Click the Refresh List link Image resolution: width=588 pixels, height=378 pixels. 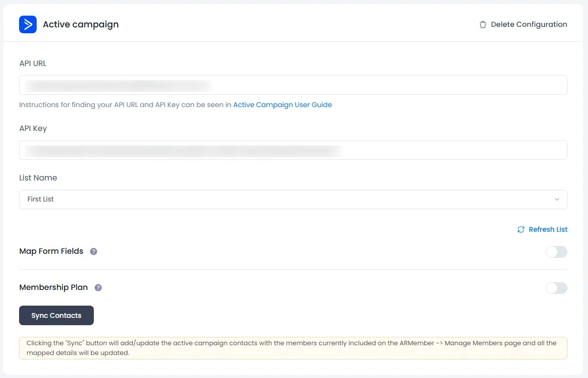click(548, 229)
